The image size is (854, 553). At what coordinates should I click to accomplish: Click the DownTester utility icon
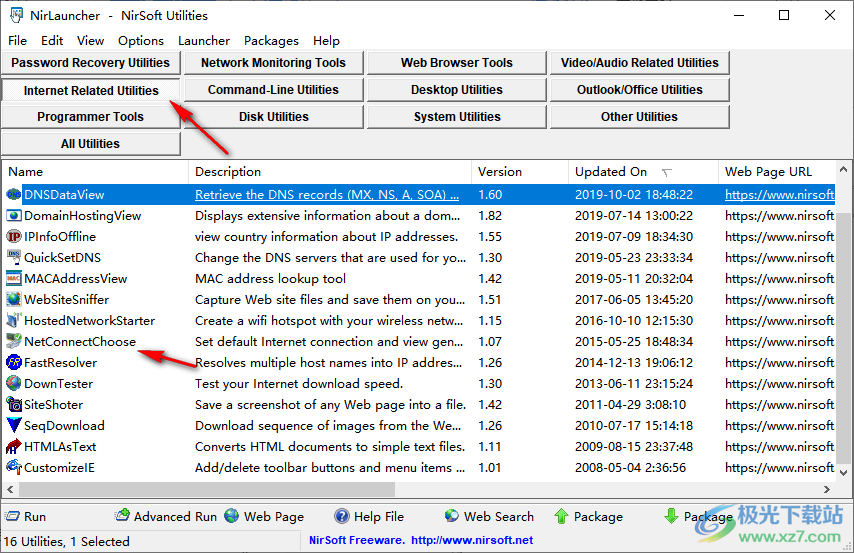tap(14, 384)
